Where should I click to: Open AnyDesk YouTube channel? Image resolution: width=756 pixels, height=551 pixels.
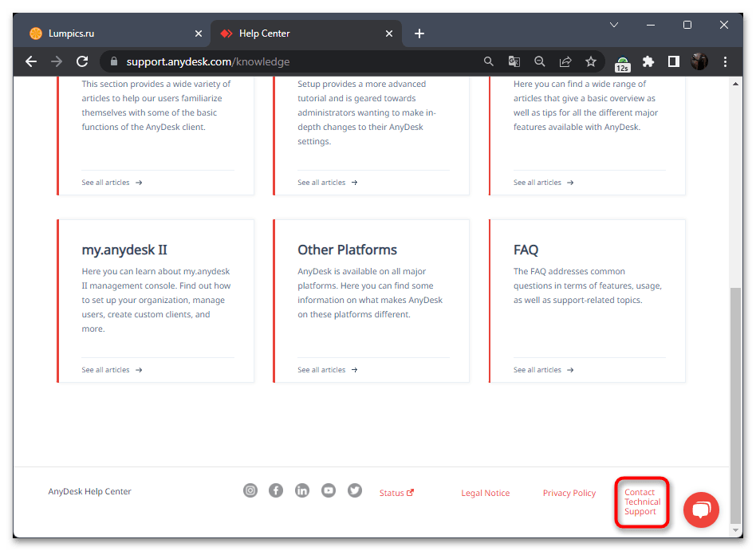[x=329, y=490]
